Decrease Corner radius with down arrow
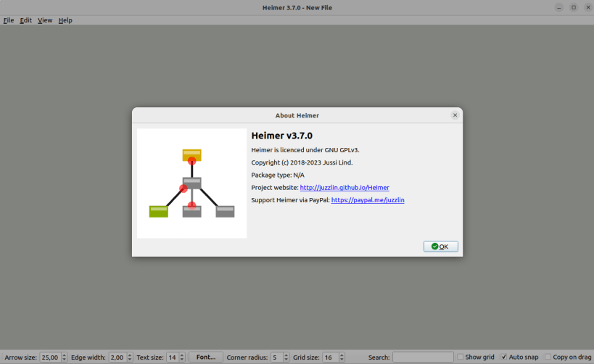 [x=286, y=360]
